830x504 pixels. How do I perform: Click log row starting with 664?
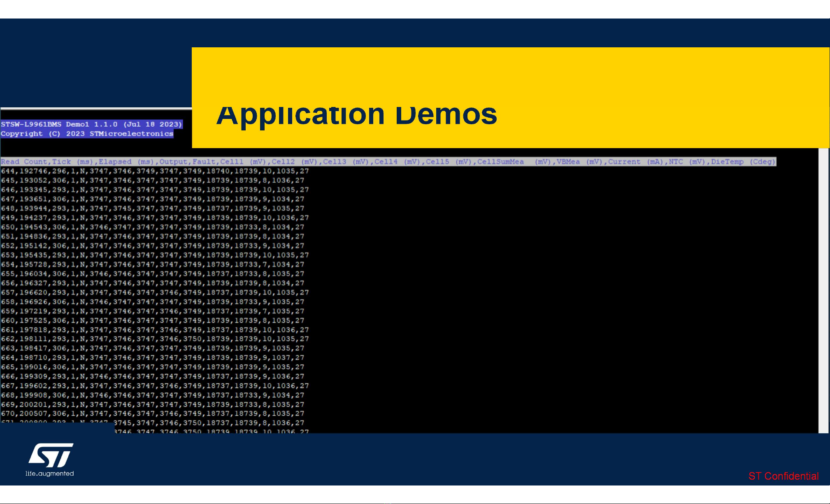click(x=152, y=358)
